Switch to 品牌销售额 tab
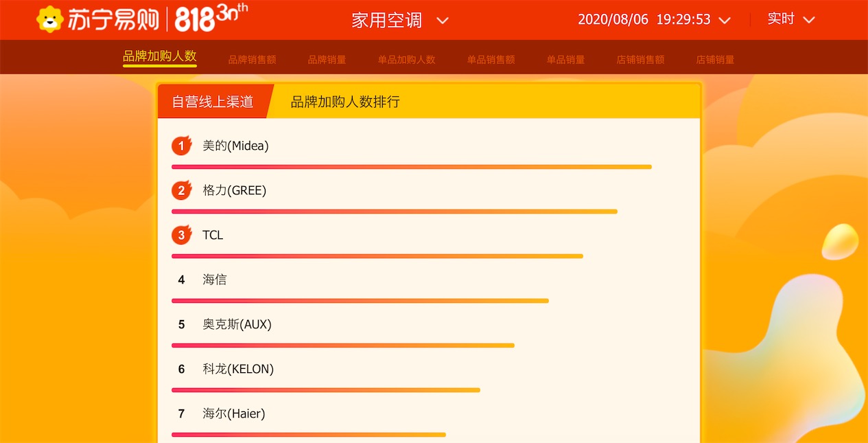868x443 pixels. click(252, 60)
